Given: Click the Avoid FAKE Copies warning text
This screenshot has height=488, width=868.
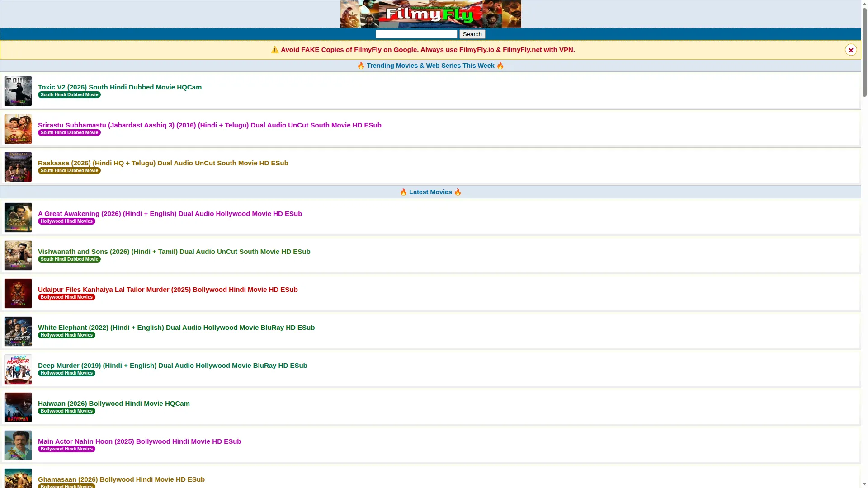Looking at the screenshot, I should pyautogui.click(x=423, y=50).
